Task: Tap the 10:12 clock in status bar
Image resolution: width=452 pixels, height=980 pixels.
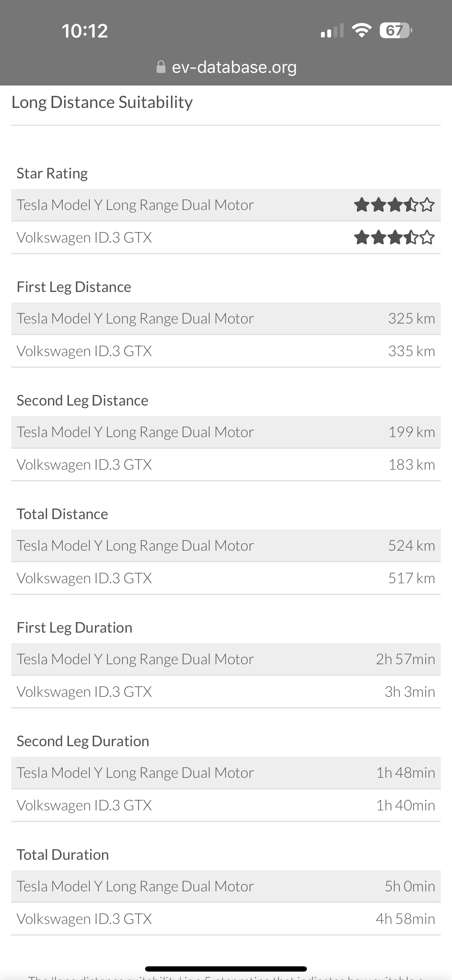Action: tap(85, 31)
